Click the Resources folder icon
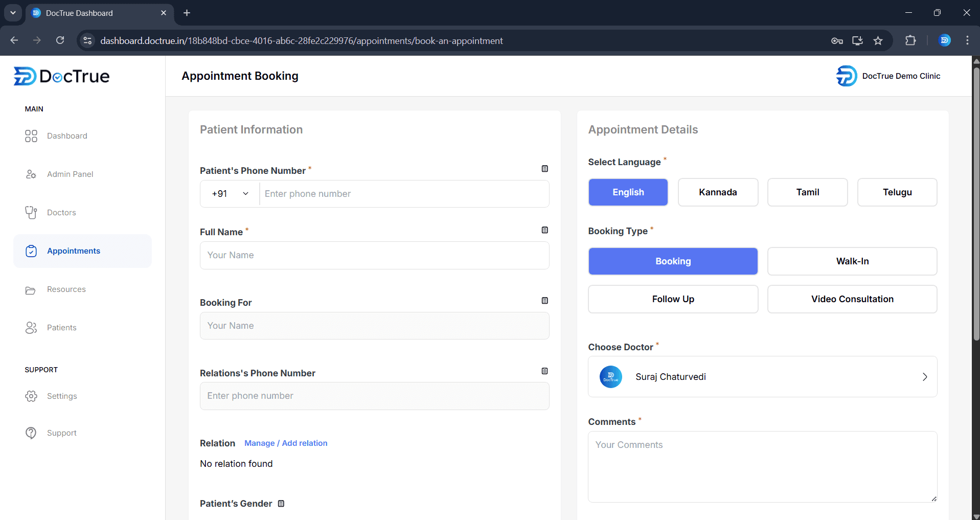 tap(31, 290)
